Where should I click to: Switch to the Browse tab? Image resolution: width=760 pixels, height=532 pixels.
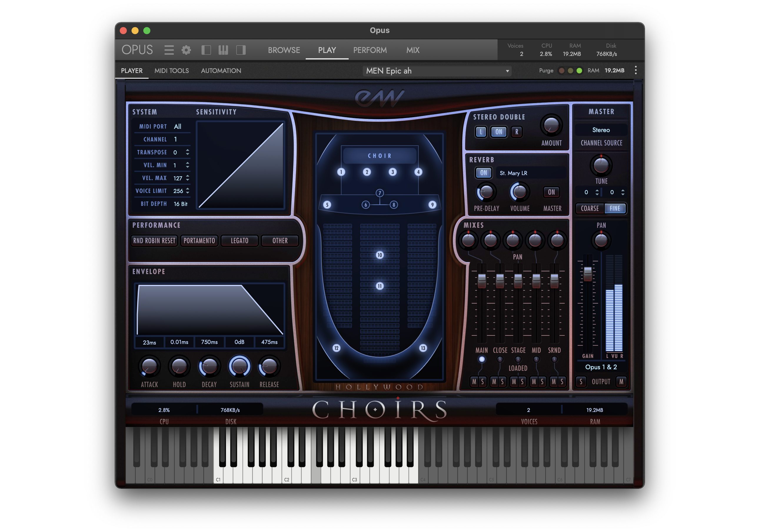pos(284,50)
